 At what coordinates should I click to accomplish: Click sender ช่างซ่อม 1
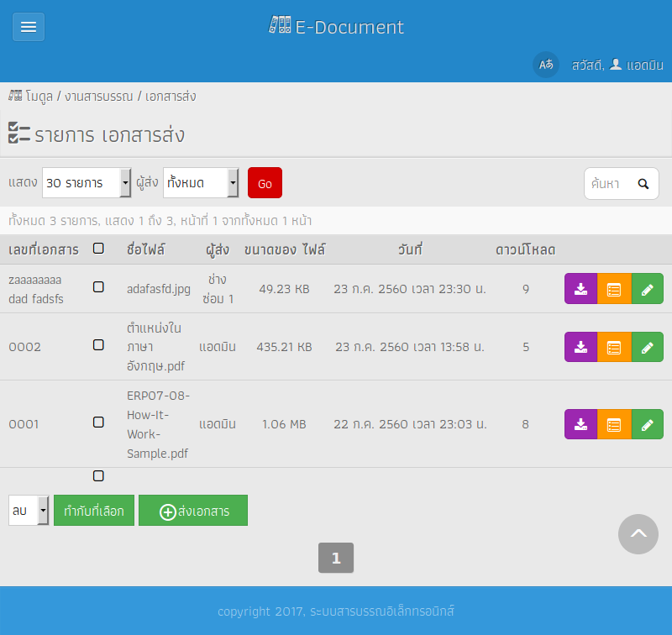[218, 289]
